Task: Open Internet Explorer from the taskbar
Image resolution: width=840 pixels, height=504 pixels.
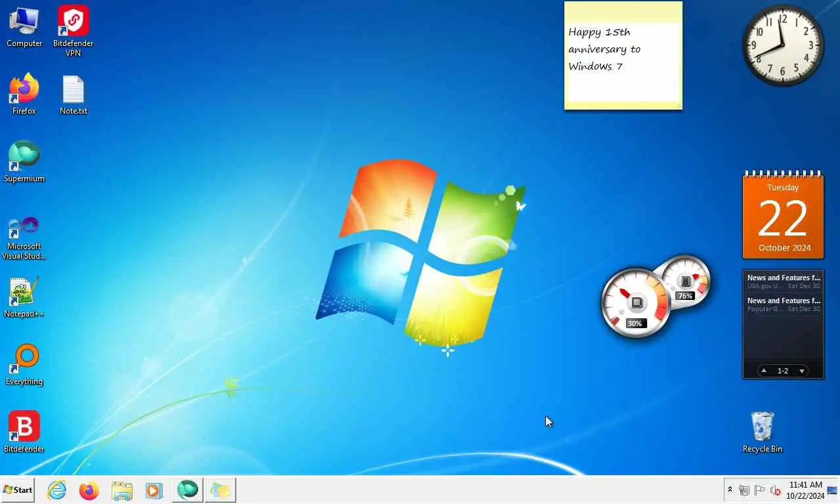Action: [x=57, y=490]
